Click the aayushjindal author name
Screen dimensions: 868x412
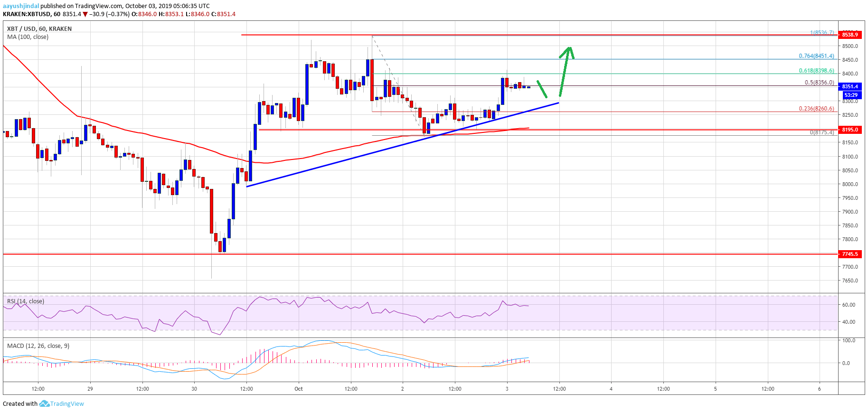(x=21, y=6)
